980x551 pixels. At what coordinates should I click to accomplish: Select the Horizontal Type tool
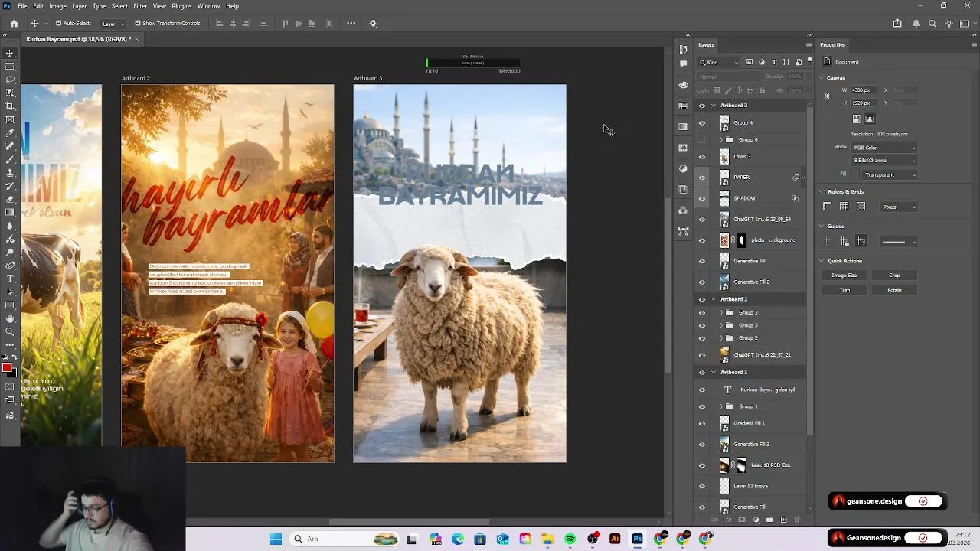[x=10, y=279]
